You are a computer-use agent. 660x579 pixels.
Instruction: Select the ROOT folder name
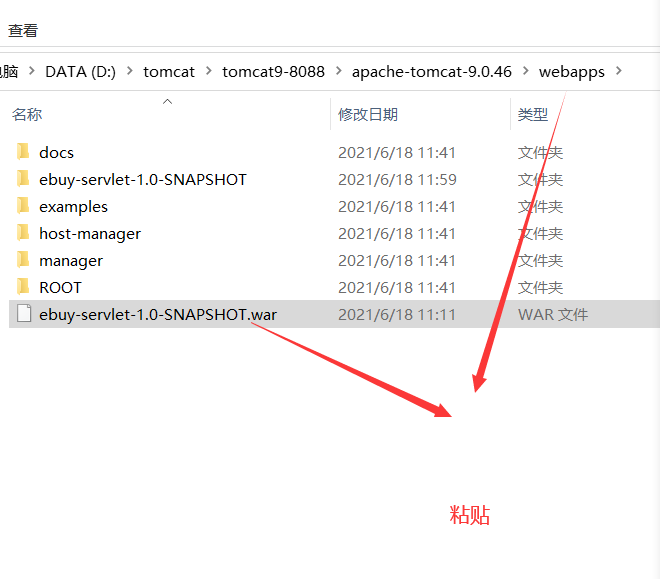click(x=60, y=288)
